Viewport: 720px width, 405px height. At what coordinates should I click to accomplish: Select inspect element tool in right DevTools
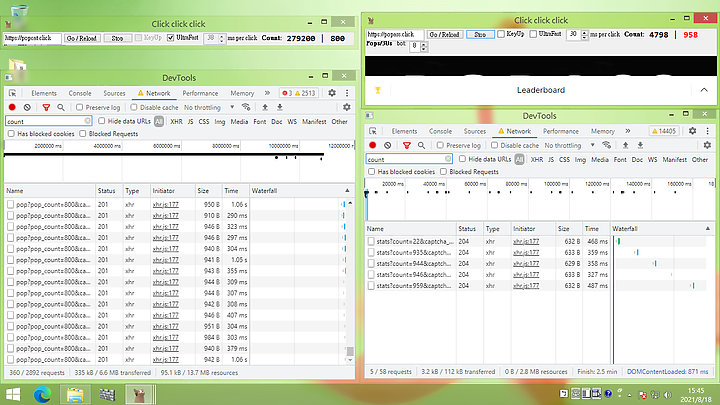click(373, 131)
